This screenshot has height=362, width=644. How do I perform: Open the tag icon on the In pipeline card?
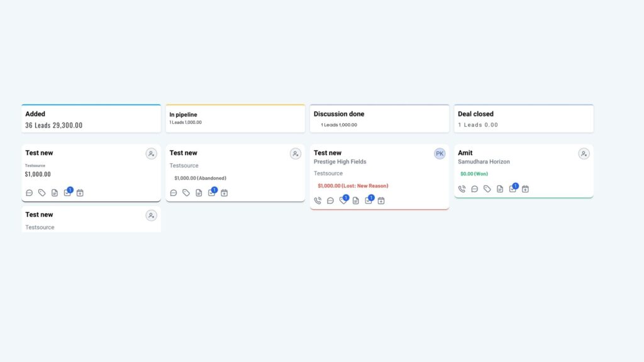tap(186, 193)
